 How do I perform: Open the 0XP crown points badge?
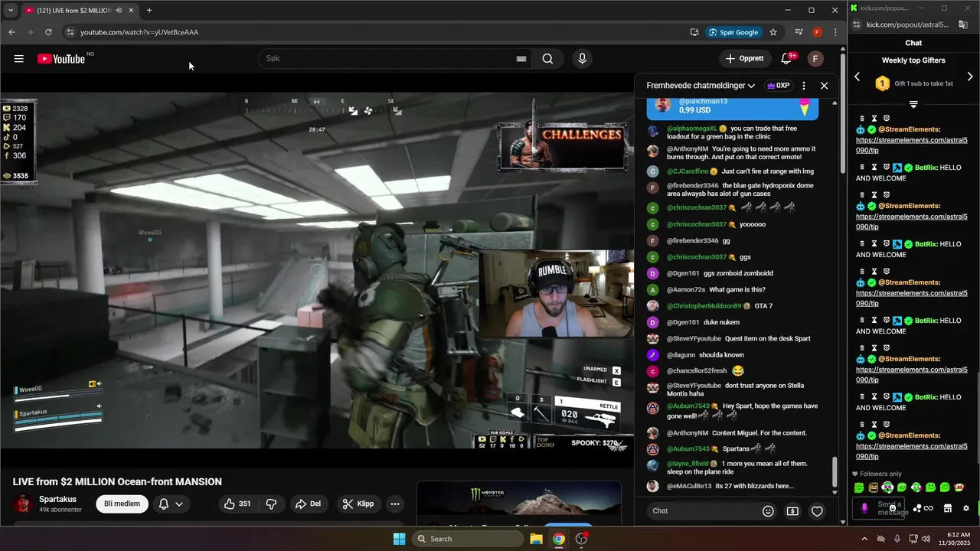778,86
